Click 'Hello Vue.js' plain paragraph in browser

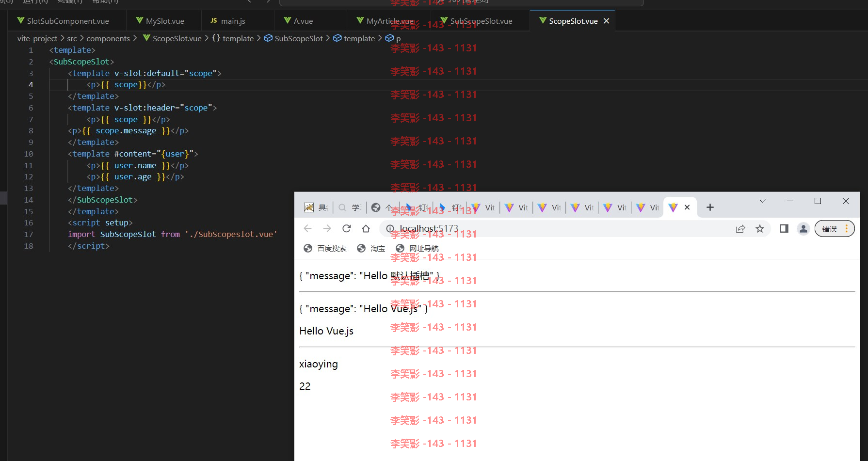click(x=326, y=331)
